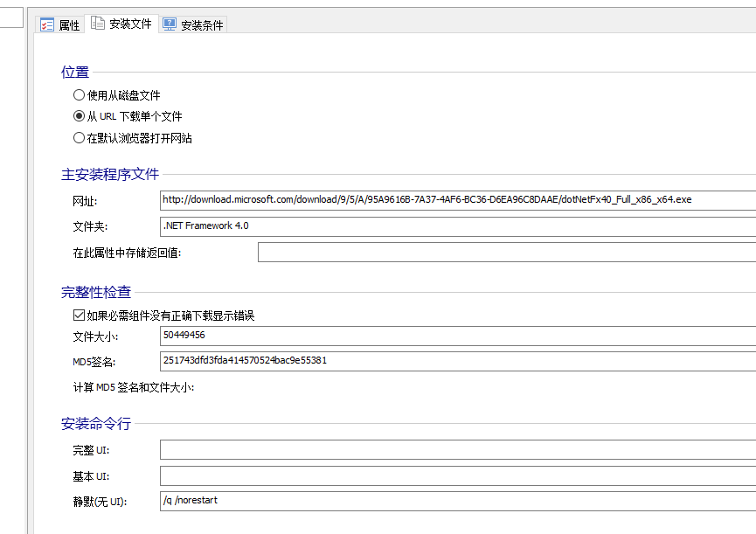
Task: Click the 在此属性中存储返回值 label
Action: coord(127,253)
